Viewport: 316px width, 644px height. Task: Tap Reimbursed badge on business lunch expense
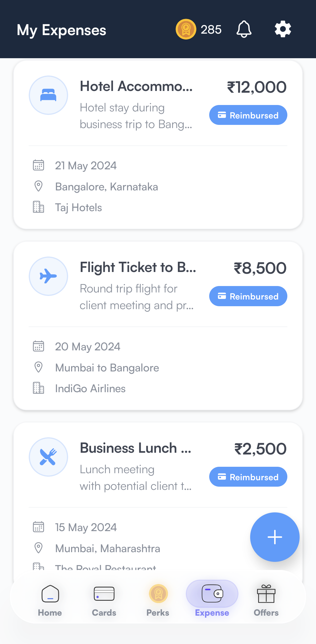248,477
